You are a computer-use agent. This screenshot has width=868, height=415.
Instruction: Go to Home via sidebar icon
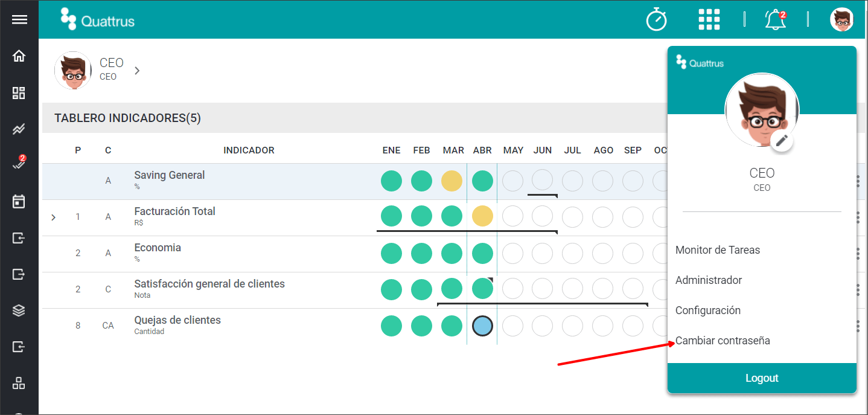coord(19,56)
